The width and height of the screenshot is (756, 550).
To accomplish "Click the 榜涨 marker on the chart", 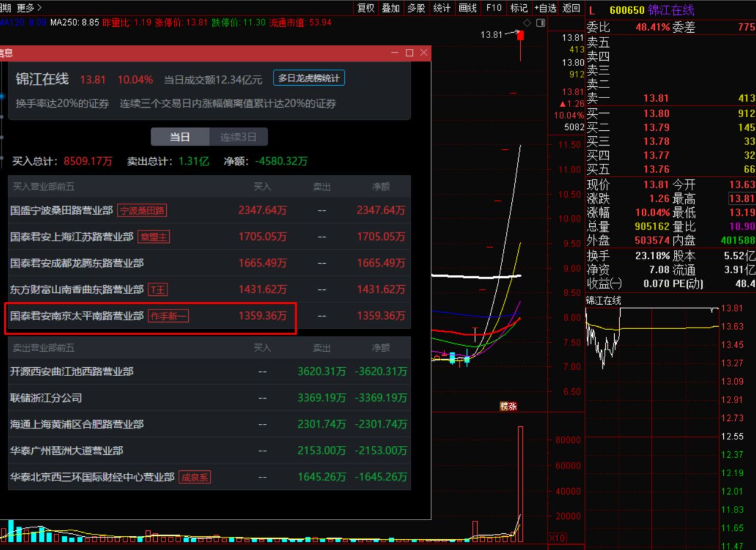I will (508, 407).
